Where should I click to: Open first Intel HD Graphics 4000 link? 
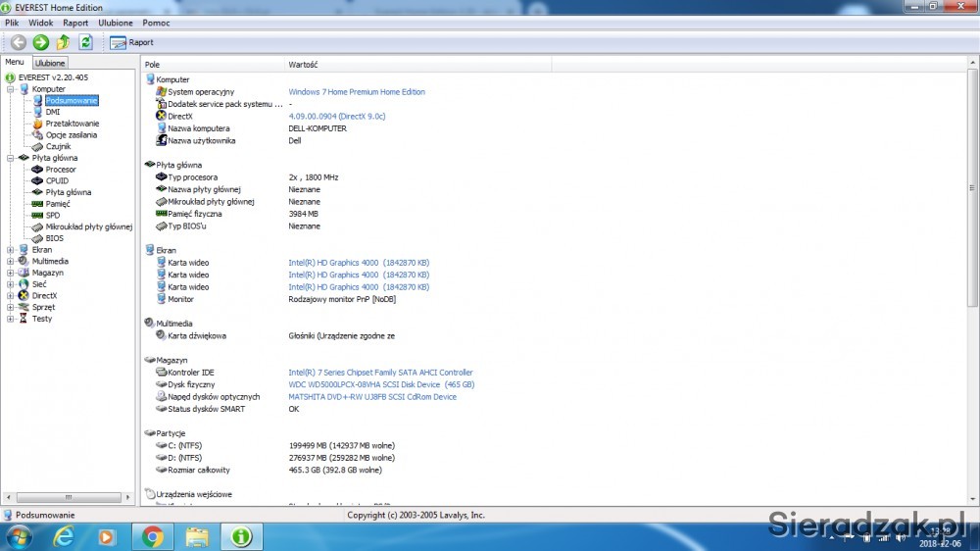[x=359, y=263]
